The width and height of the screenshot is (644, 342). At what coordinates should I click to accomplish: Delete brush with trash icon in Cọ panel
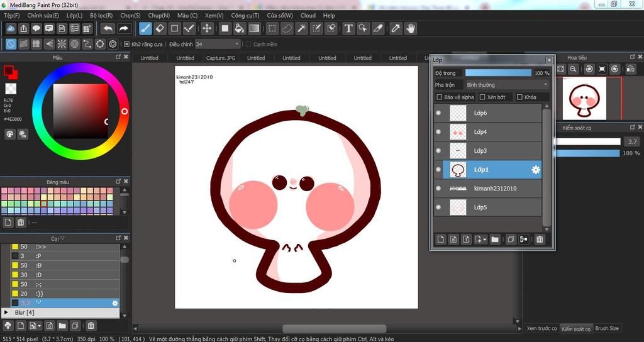coord(91,326)
